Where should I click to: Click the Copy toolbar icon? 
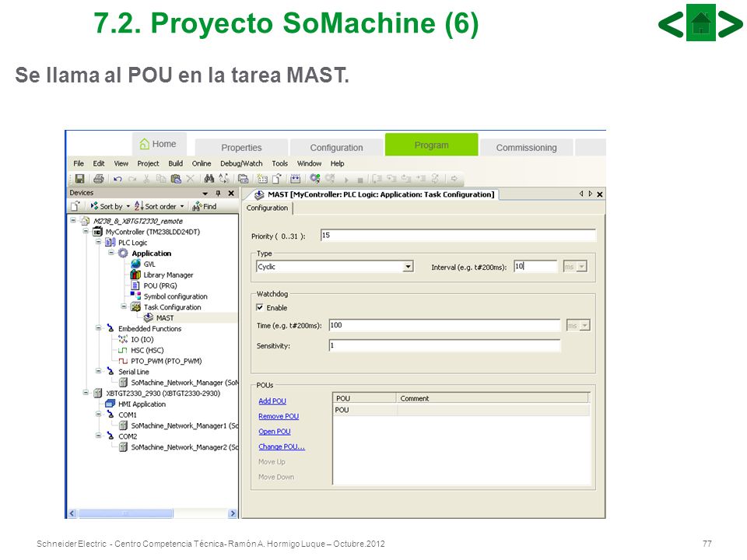coord(161,179)
